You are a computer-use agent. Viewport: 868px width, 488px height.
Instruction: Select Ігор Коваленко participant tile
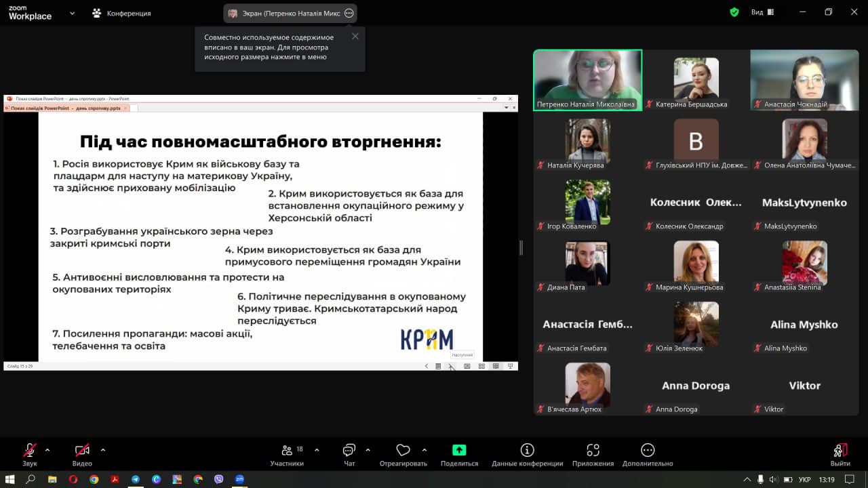[x=588, y=202]
